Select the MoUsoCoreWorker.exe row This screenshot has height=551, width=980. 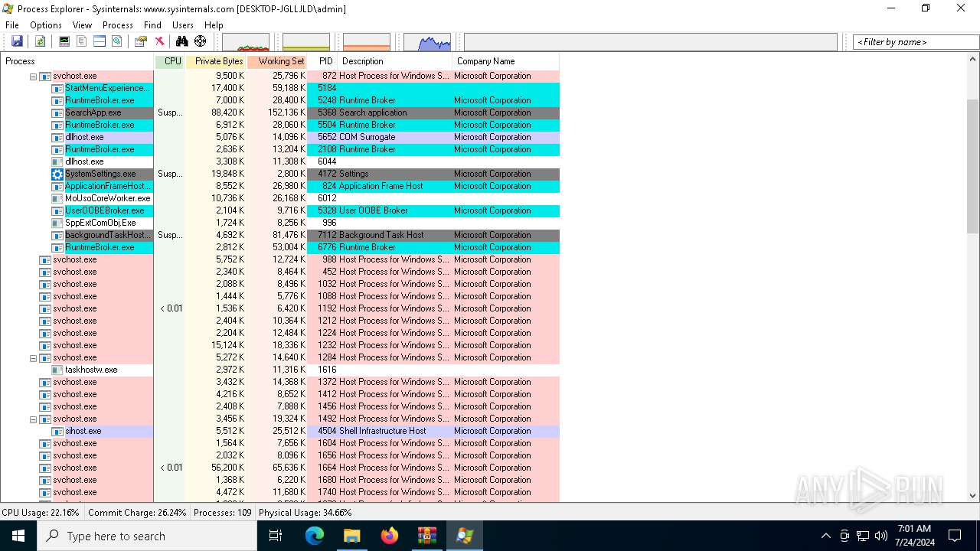pyautogui.click(x=280, y=198)
